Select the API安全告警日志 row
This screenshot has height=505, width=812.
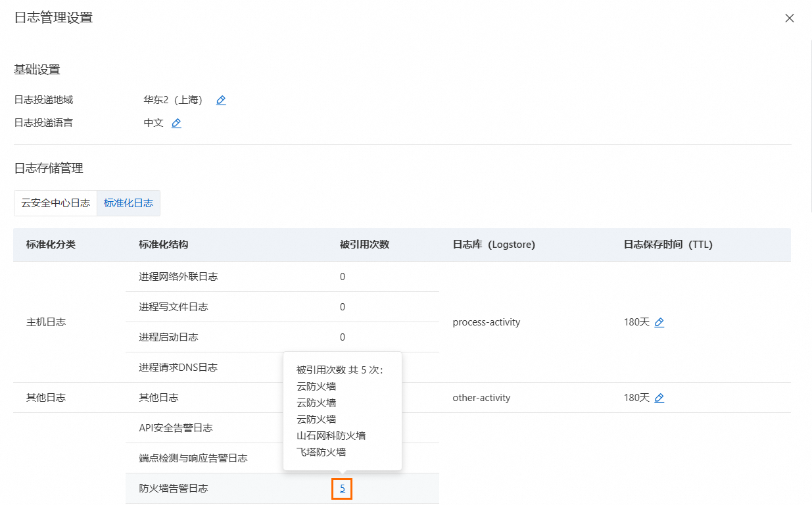click(x=282, y=428)
